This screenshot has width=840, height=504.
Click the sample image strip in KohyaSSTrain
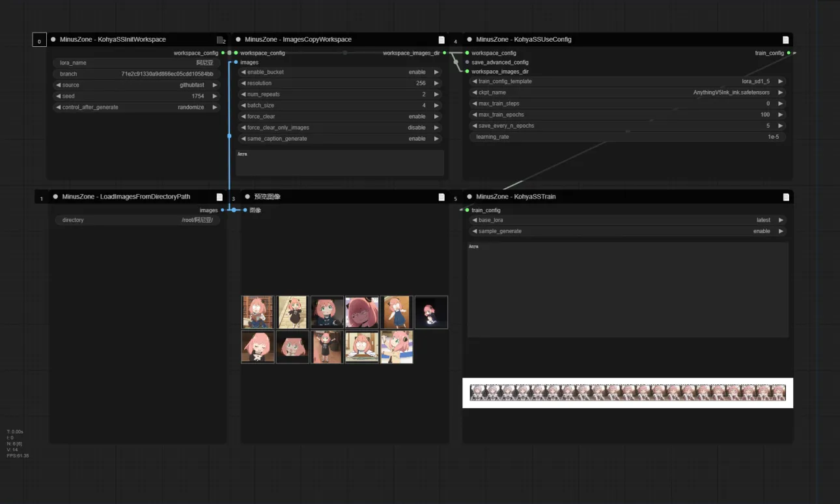[628, 393]
